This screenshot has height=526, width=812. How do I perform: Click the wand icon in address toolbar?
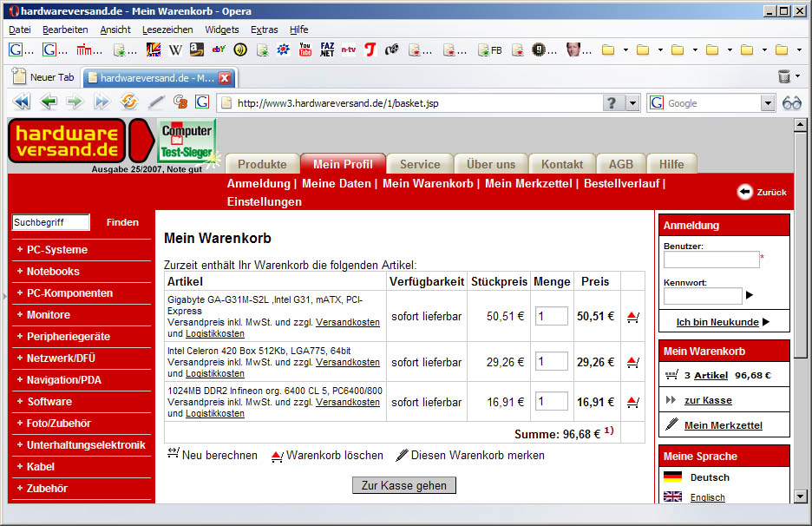[x=156, y=102]
